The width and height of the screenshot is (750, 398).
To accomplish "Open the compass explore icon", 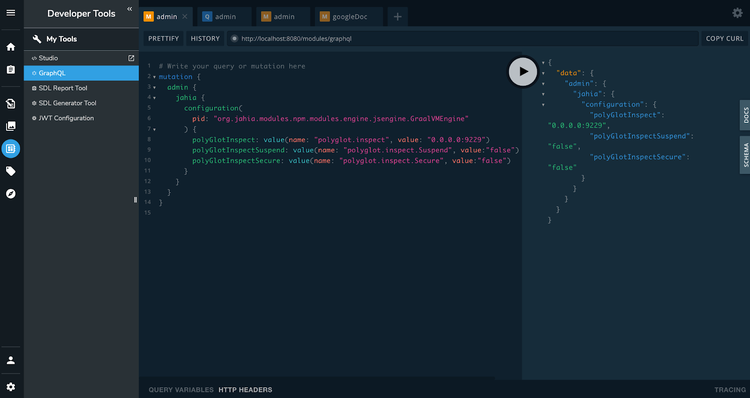I will pos(11,194).
